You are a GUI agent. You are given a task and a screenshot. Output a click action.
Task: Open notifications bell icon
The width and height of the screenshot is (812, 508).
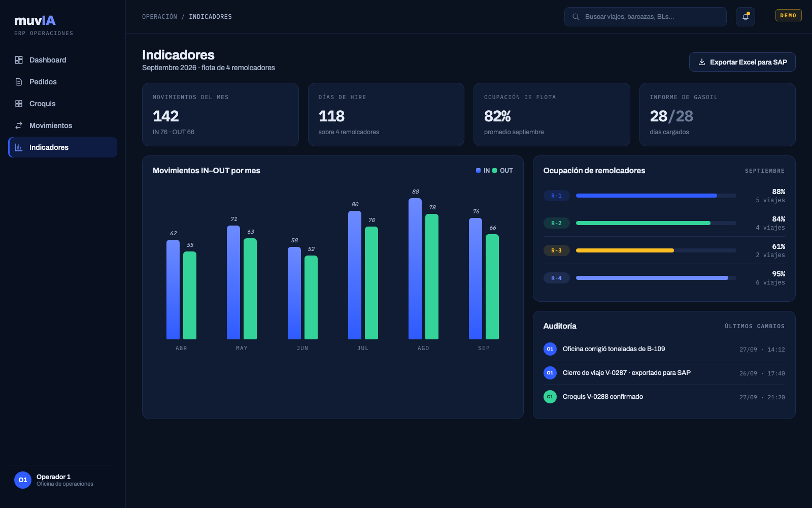746,17
